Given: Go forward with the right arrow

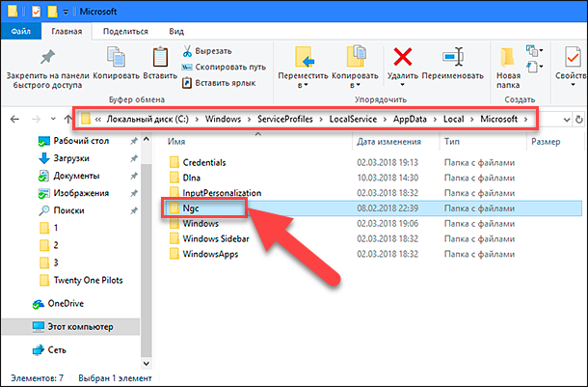Looking at the screenshot, I should [x=36, y=120].
